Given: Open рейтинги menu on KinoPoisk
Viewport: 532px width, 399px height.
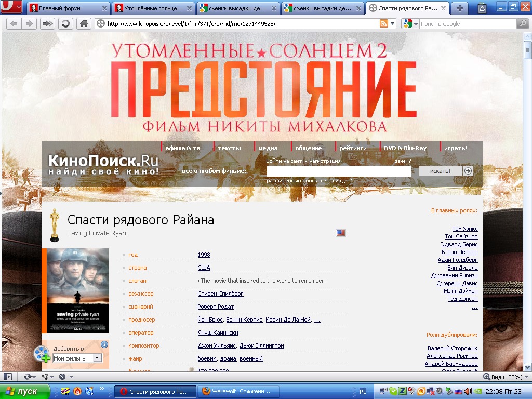Looking at the screenshot, I should coord(353,148).
